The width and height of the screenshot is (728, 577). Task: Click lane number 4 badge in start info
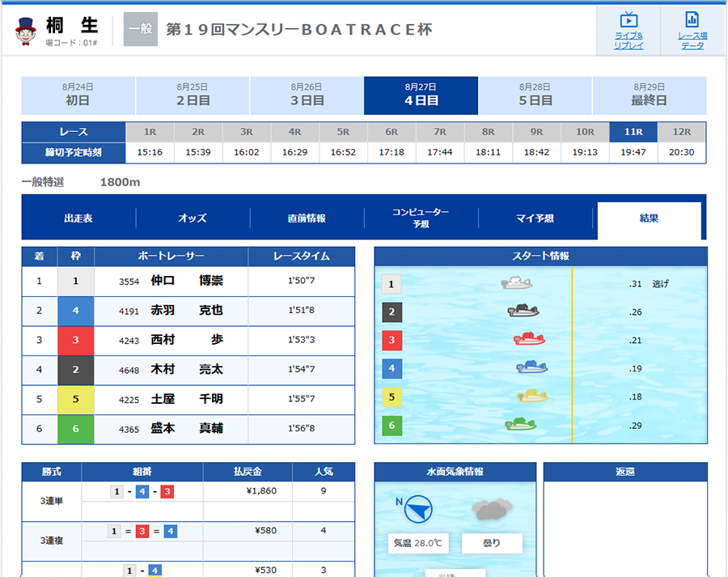(392, 368)
